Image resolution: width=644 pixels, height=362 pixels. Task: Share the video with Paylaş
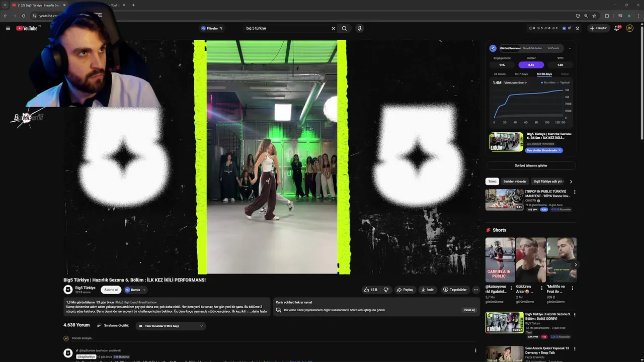click(x=405, y=290)
